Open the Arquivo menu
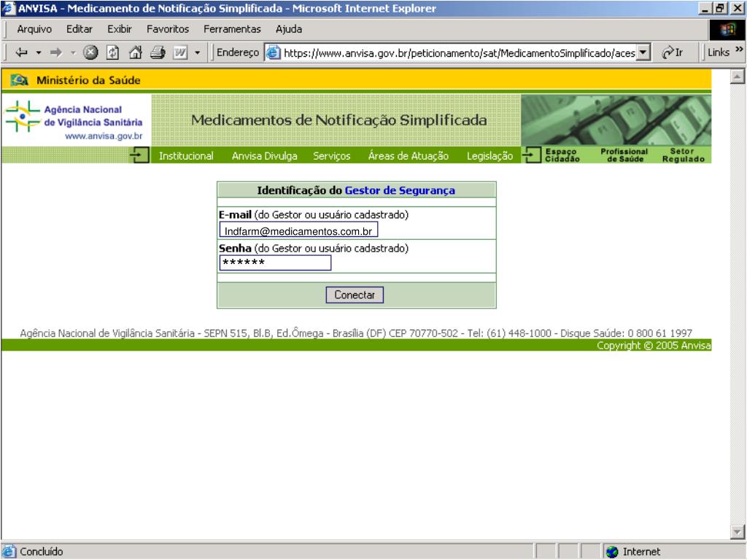This screenshot has width=747, height=560. 34,29
